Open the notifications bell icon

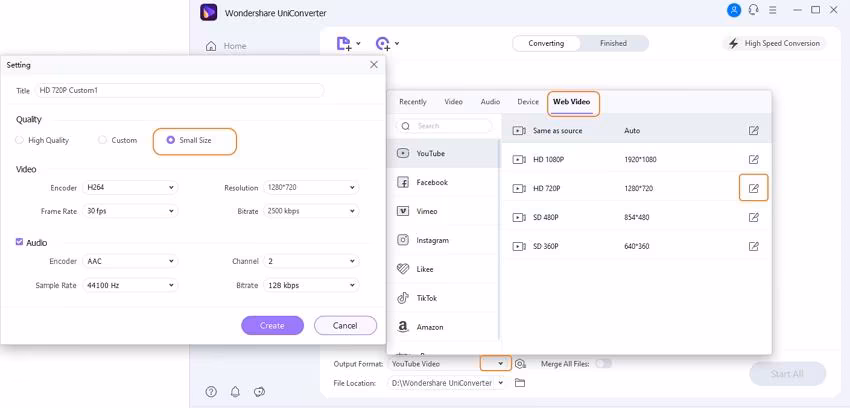coord(235,392)
